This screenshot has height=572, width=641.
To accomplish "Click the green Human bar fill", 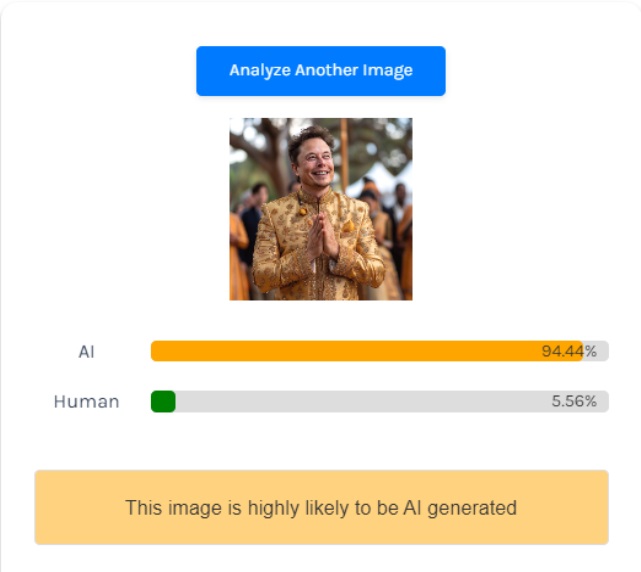I will [x=163, y=401].
